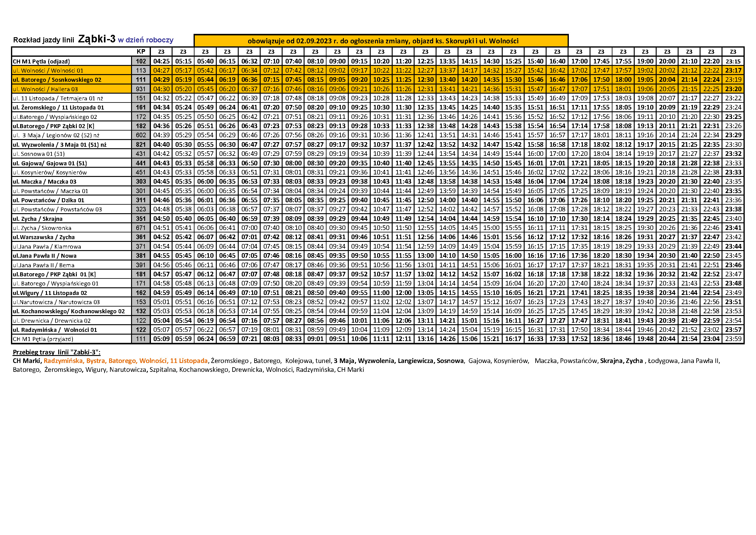
Task: Click '07:00' in Zycha / Skowronka row
Action: tap(249, 228)
